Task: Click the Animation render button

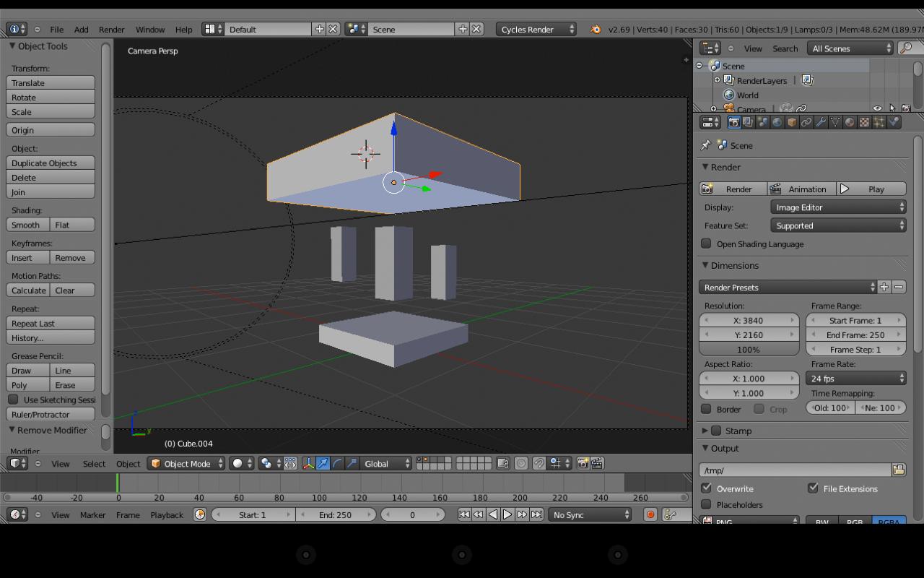Action: click(800, 189)
